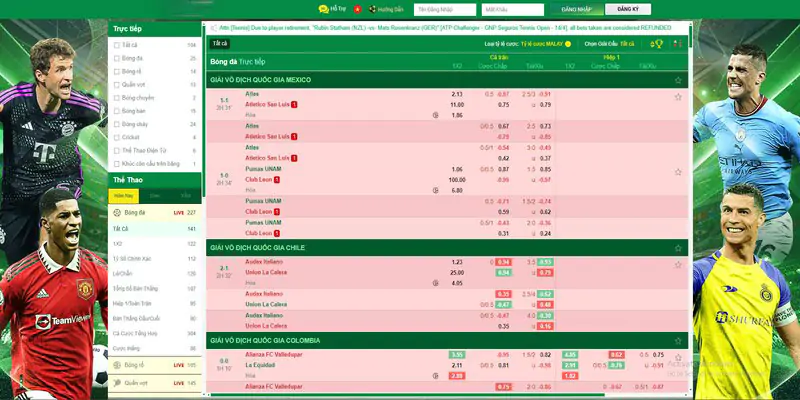Select the Hôm Nay tab
Screen dimensions: 800x400
click(x=124, y=195)
